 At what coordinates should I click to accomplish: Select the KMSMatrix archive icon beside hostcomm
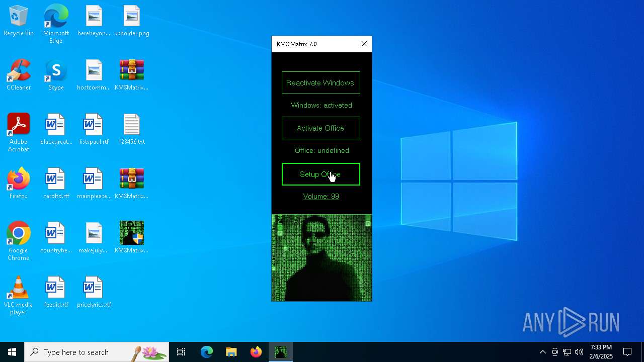point(132,76)
